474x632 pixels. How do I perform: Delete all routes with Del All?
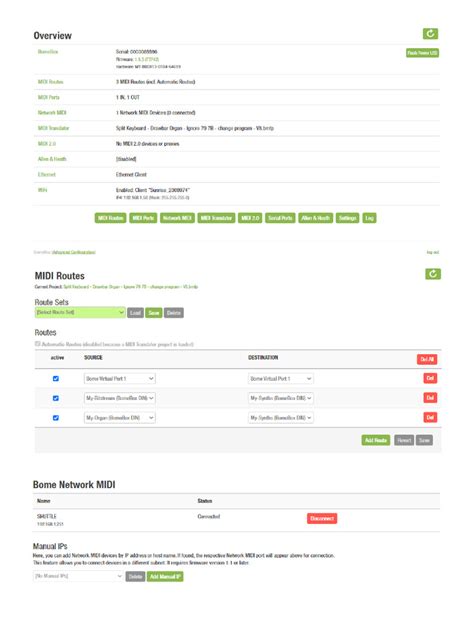tap(427, 359)
